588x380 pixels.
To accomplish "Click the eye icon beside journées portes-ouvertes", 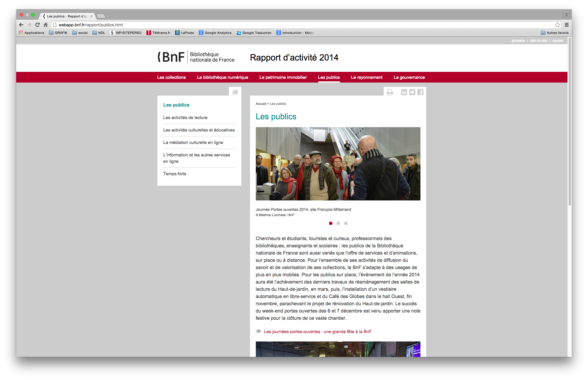I will (258, 331).
